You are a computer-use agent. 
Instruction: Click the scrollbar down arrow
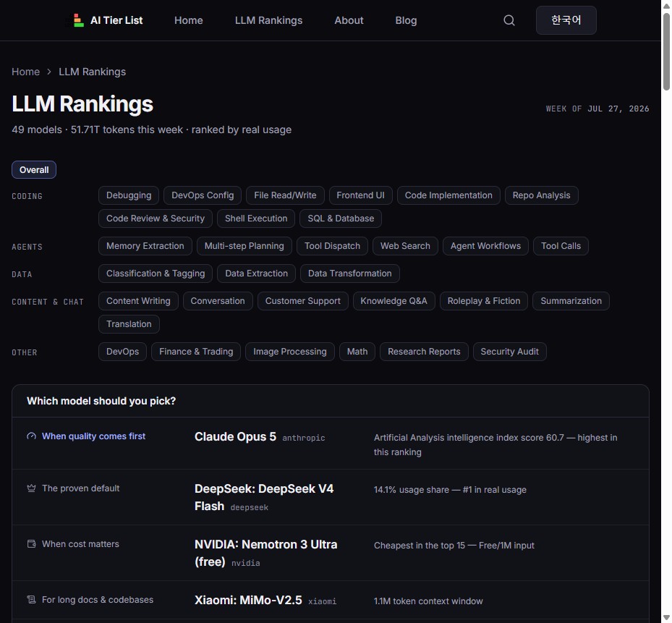(x=666, y=618)
